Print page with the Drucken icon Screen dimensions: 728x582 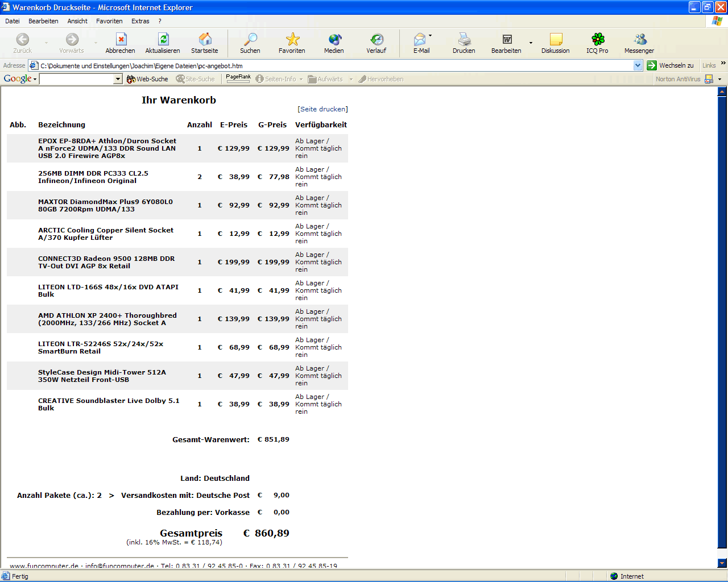pos(464,39)
